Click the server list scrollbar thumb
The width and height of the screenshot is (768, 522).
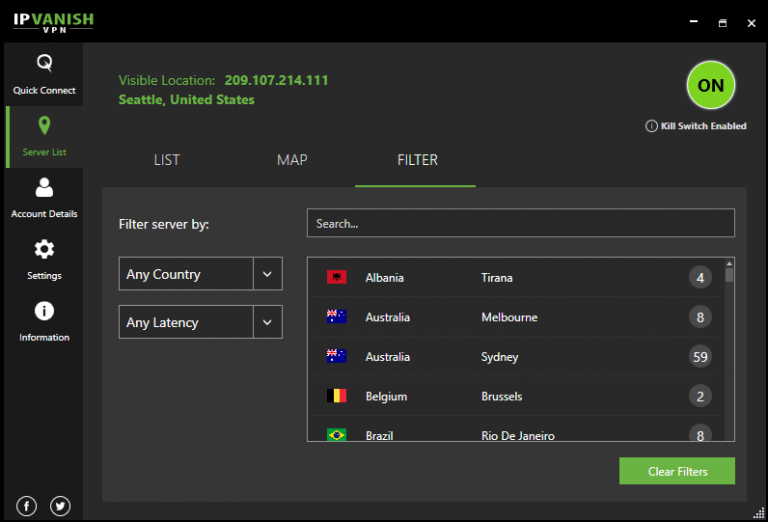[729, 274]
